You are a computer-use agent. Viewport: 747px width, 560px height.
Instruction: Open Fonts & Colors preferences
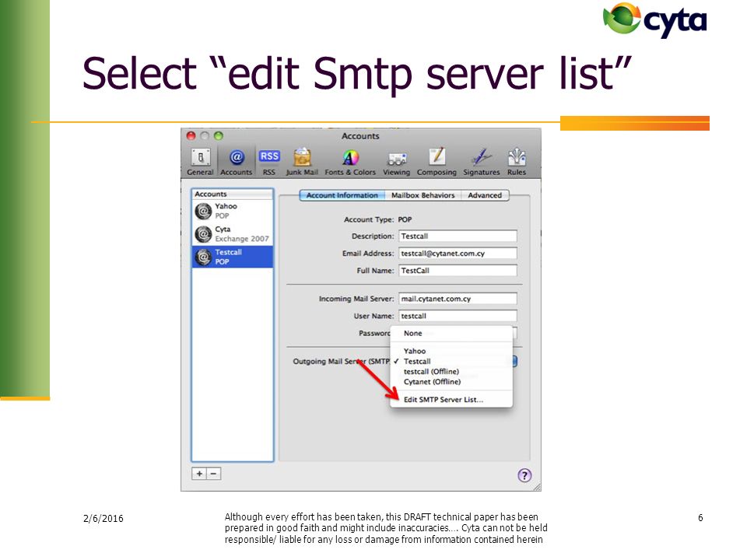(x=350, y=162)
